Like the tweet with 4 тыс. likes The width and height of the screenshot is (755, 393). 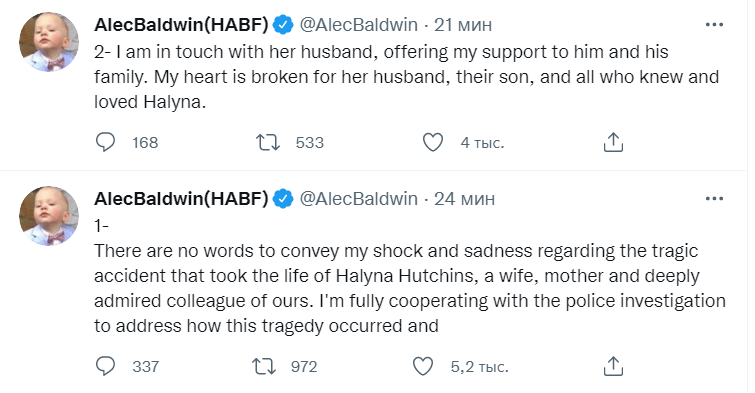pos(432,143)
